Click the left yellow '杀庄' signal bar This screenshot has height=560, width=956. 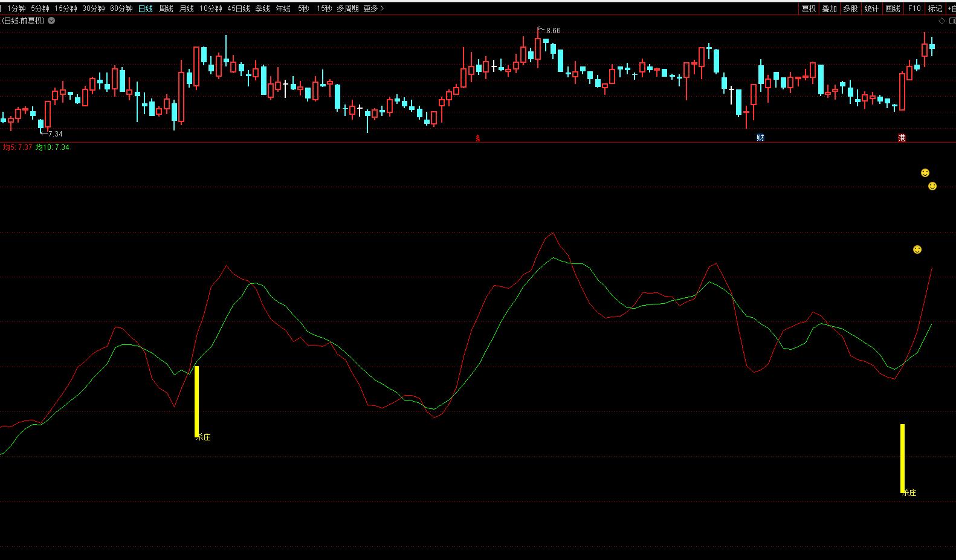click(x=196, y=401)
